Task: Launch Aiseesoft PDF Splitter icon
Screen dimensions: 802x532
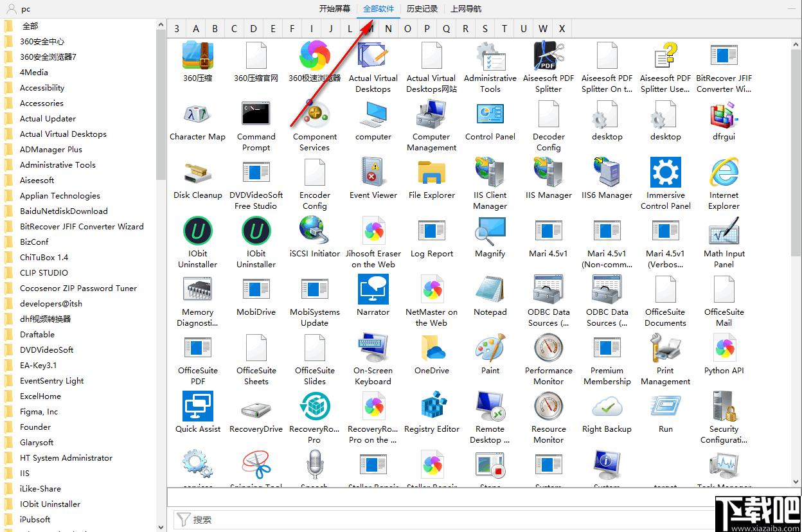Action: pos(549,55)
